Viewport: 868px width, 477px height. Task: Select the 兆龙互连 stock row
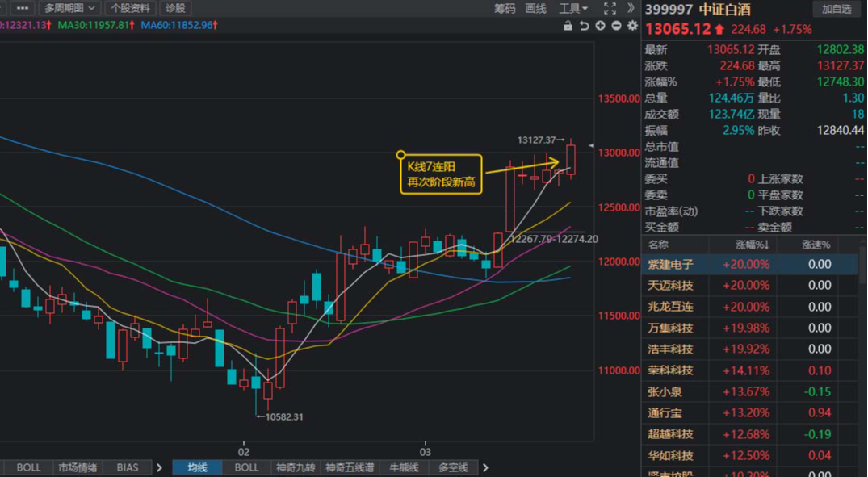(x=749, y=308)
